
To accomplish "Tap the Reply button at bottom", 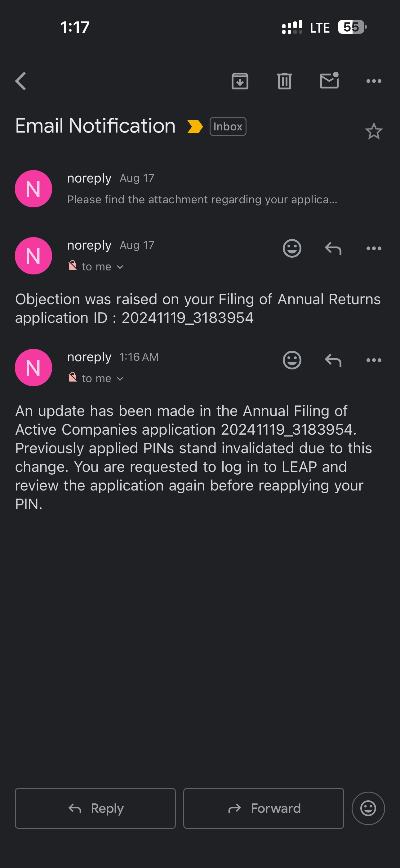I will click(95, 808).
